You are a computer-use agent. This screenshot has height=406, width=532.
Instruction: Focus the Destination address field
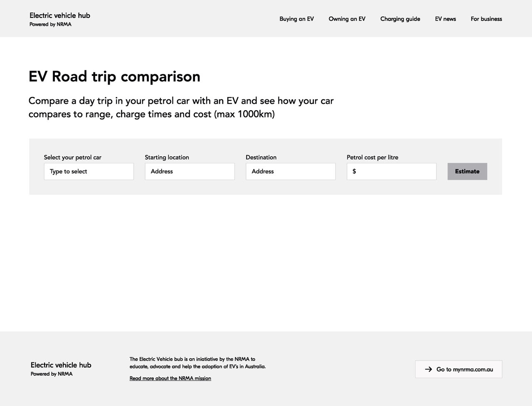pos(290,171)
